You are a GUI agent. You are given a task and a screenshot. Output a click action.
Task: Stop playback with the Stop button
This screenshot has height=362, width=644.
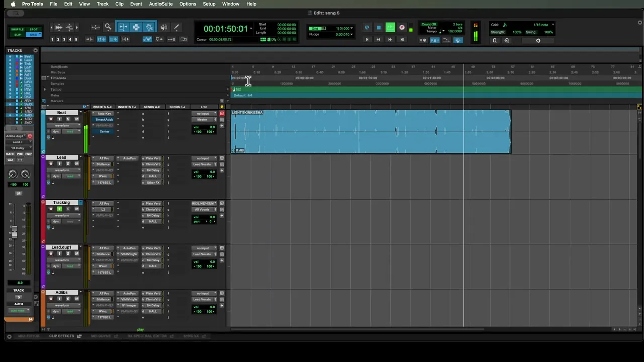pos(379,28)
